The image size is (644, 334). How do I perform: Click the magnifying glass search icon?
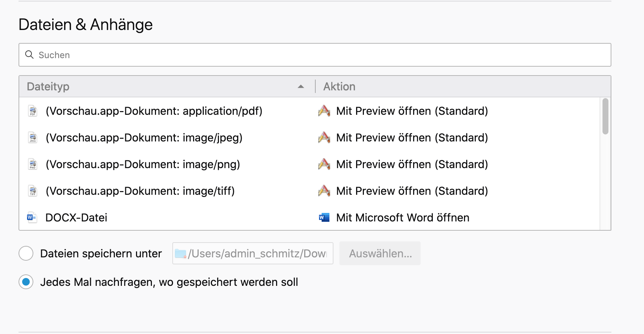[x=29, y=55]
